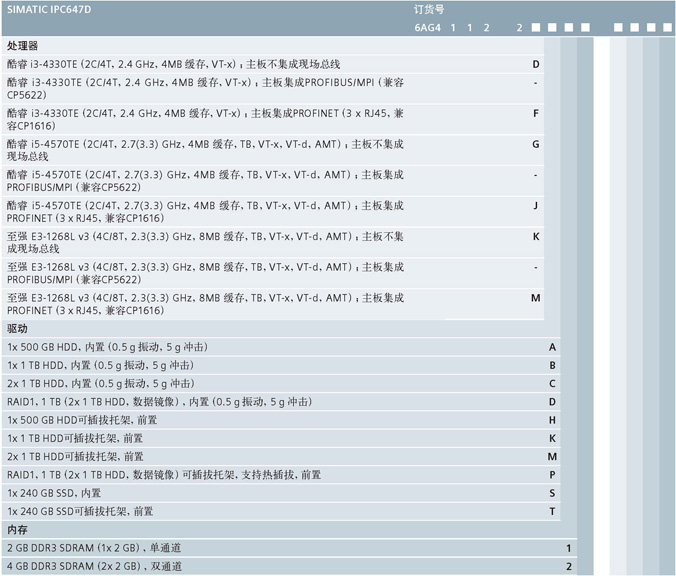Select 1x 240 GB SSD 内置 row
The height and width of the screenshot is (576, 676).
point(54,493)
